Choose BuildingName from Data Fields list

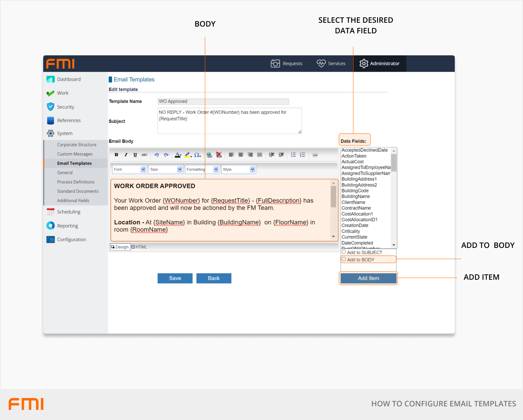(355, 196)
